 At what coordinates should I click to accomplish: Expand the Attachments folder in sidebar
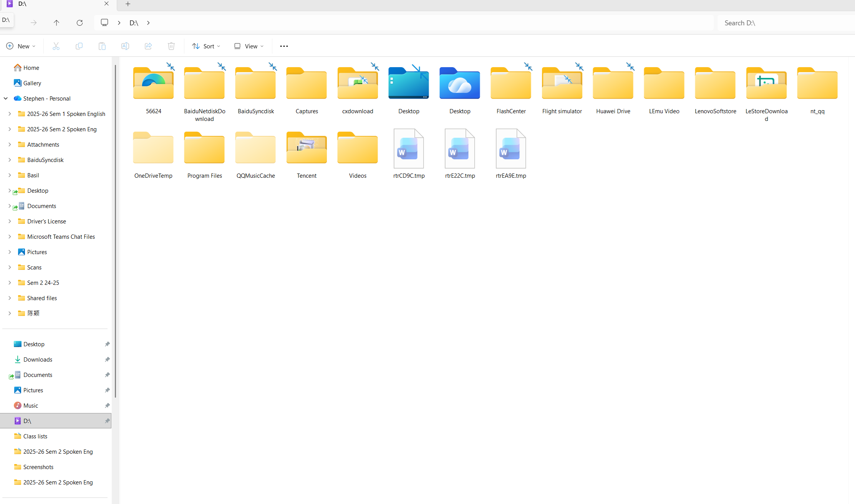10,144
